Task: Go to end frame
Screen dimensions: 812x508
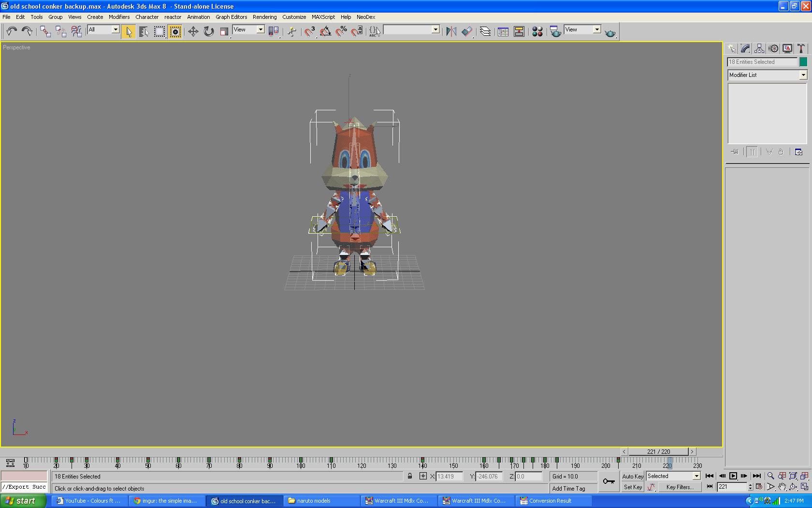Action: coord(757,476)
